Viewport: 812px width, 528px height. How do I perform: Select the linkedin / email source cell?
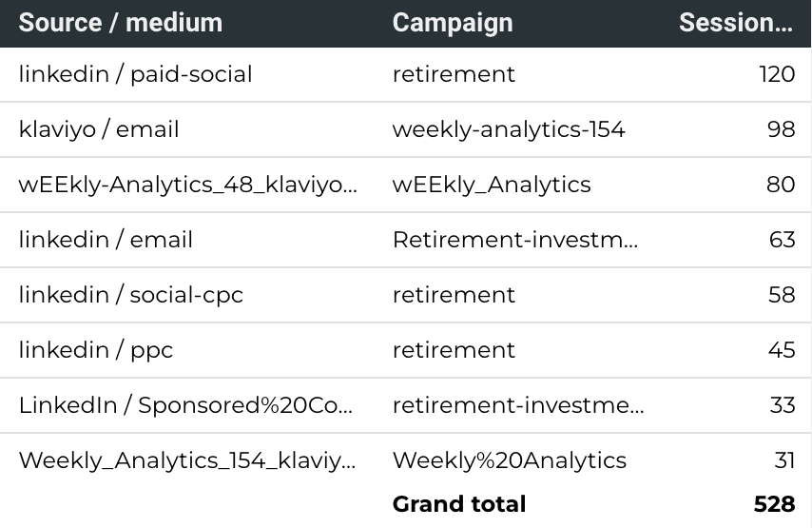coord(106,240)
